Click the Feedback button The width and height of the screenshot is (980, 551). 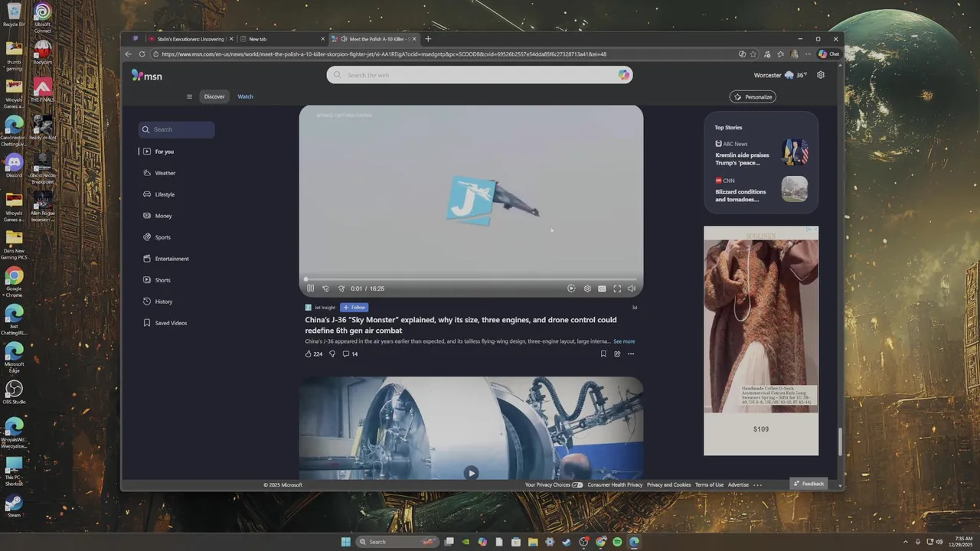pos(809,484)
